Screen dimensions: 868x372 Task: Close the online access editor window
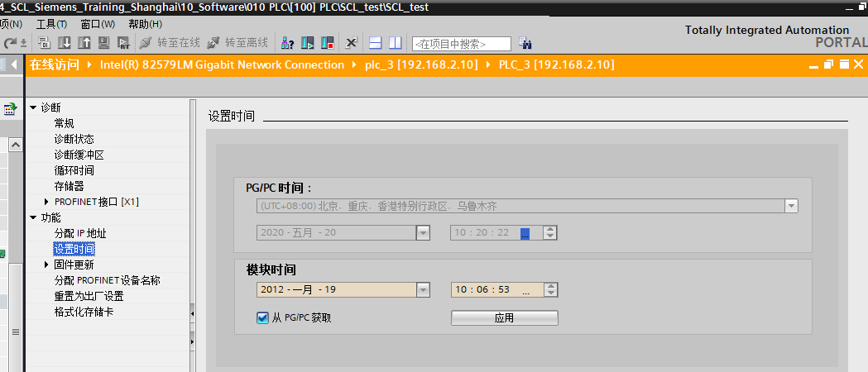coord(859,64)
